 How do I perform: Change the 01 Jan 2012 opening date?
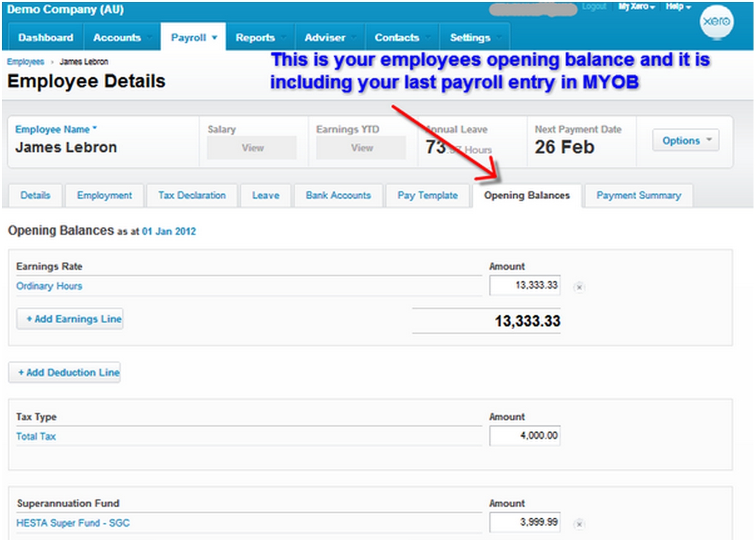168,231
